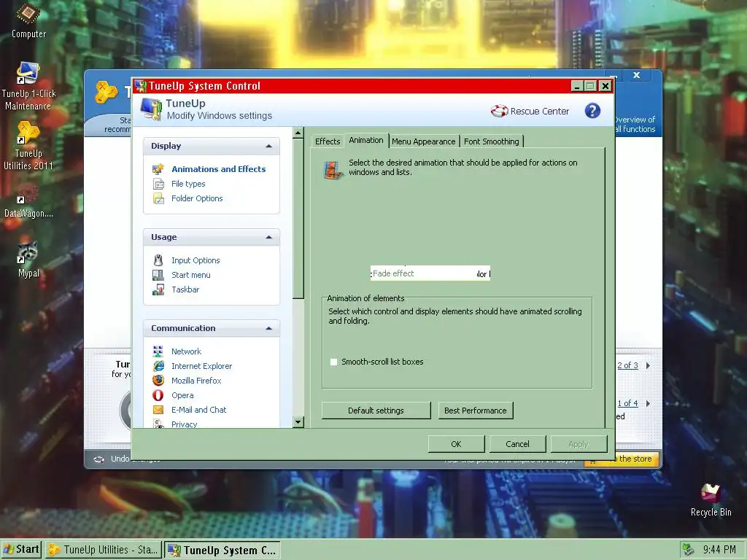Image resolution: width=747 pixels, height=560 pixels.
Task: Click the Start menu settings icon
Action: pos(158,275)
